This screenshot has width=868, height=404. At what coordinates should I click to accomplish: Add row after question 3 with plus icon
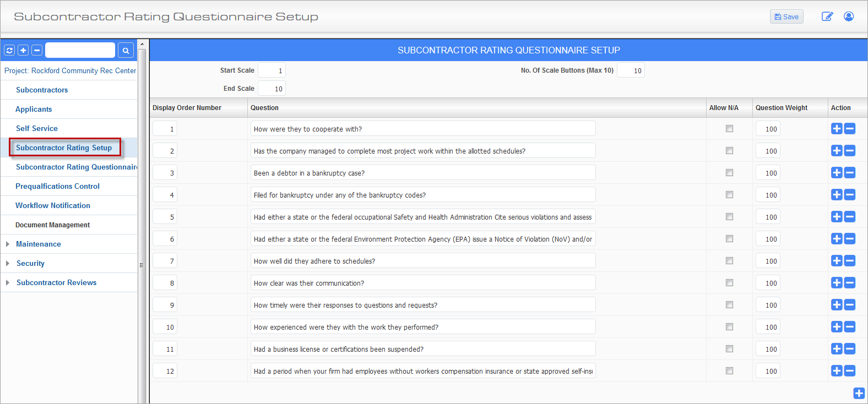pos(837,173)
